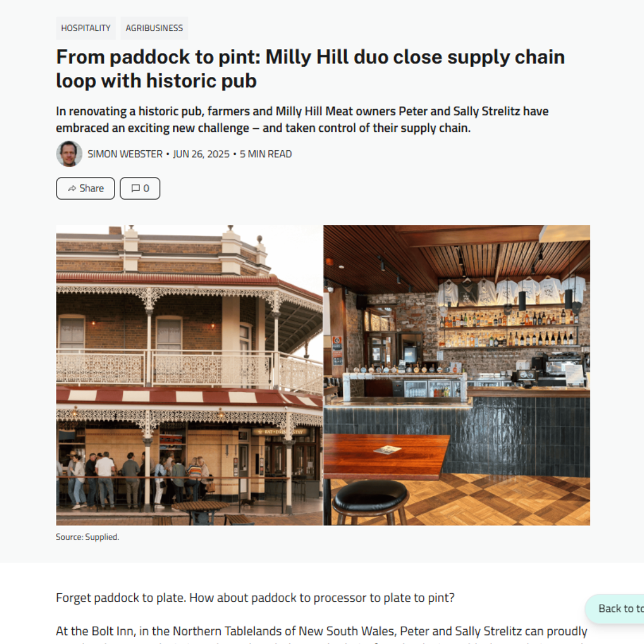Click the JUN 26, 2025 publish date

(x=201, y=154)
